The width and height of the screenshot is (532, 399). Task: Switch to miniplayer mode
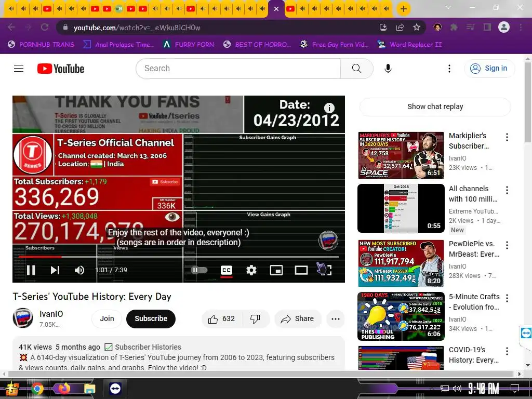pos(276,270)
